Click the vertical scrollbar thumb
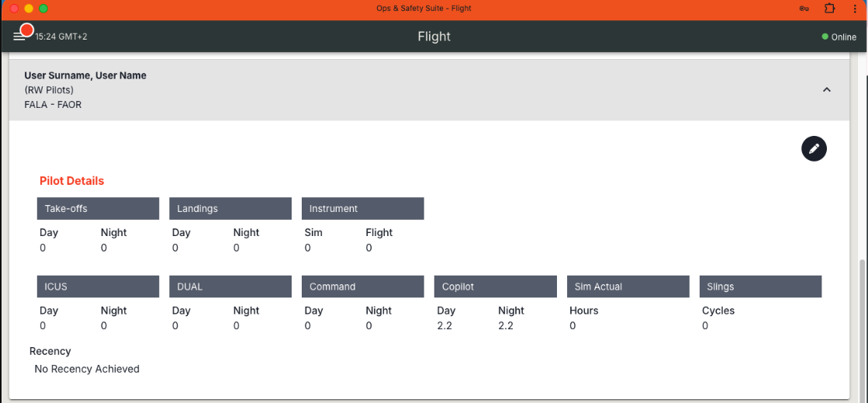Image resolution: width=868 pixels, height=403 pixels. click(x=862, y=326)
